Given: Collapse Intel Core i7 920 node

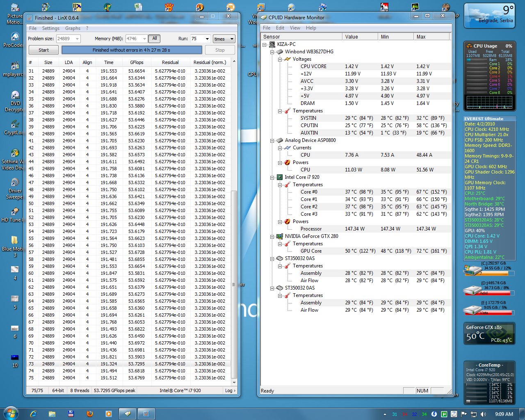Looking at the screenshot, I should [x=272, y=177].
